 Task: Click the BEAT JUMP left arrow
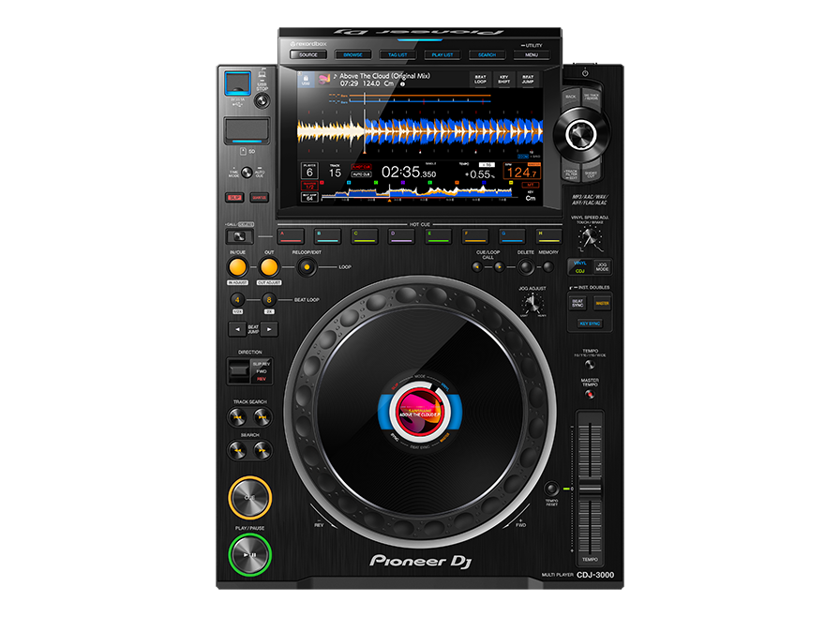pyautogui.click(x=237, y=329)
